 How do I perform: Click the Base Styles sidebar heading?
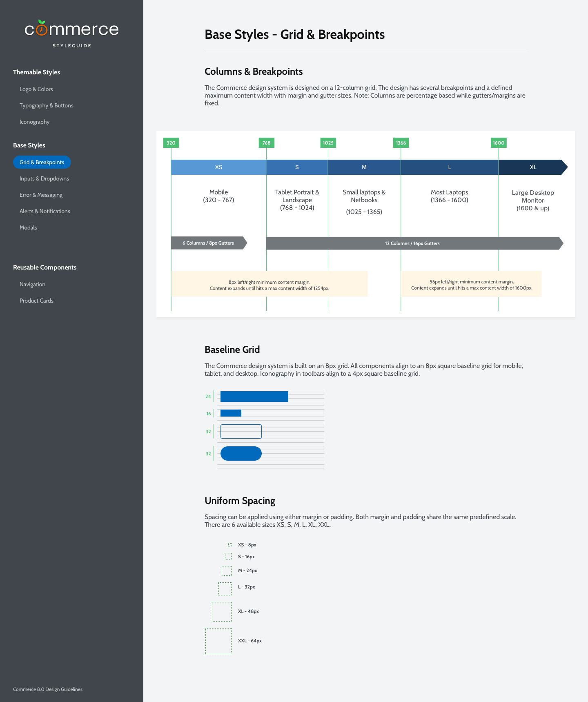tap(29, 145)
